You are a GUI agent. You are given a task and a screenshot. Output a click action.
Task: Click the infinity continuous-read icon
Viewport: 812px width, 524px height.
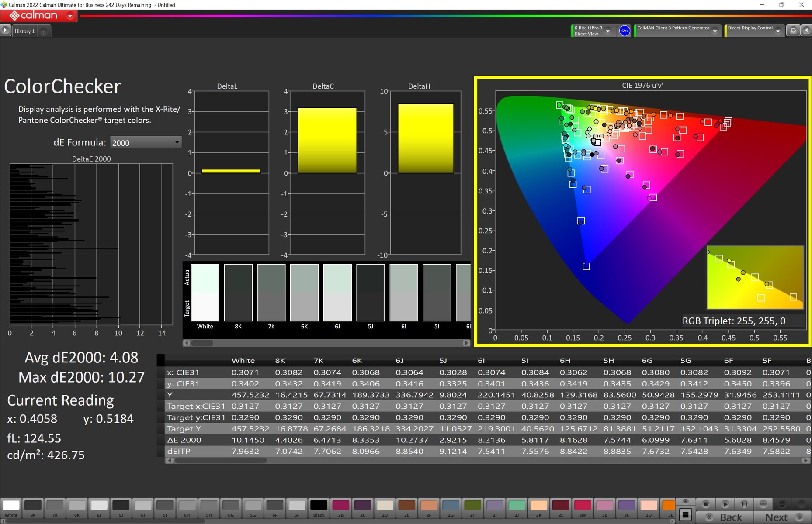click(x=763, y=504)
